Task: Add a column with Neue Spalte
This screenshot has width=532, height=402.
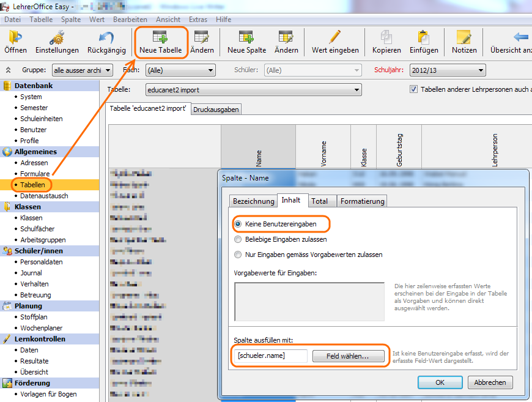Action: pos(246,38)
